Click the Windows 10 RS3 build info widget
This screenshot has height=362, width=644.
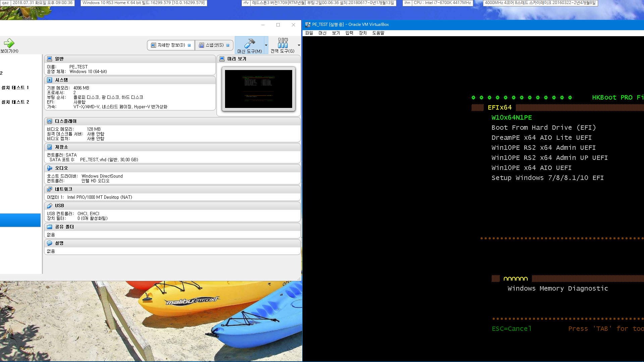[144, 3]
